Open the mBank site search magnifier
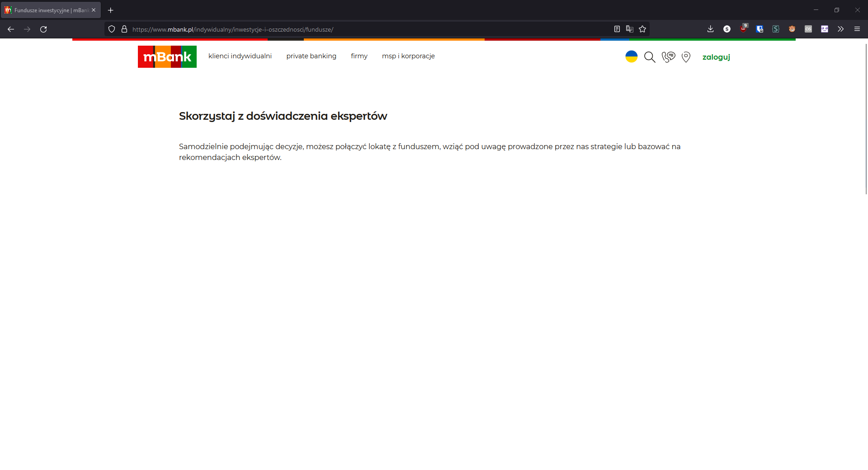The height and width of the screenshot is (470, 868). (x=650, y=57)
